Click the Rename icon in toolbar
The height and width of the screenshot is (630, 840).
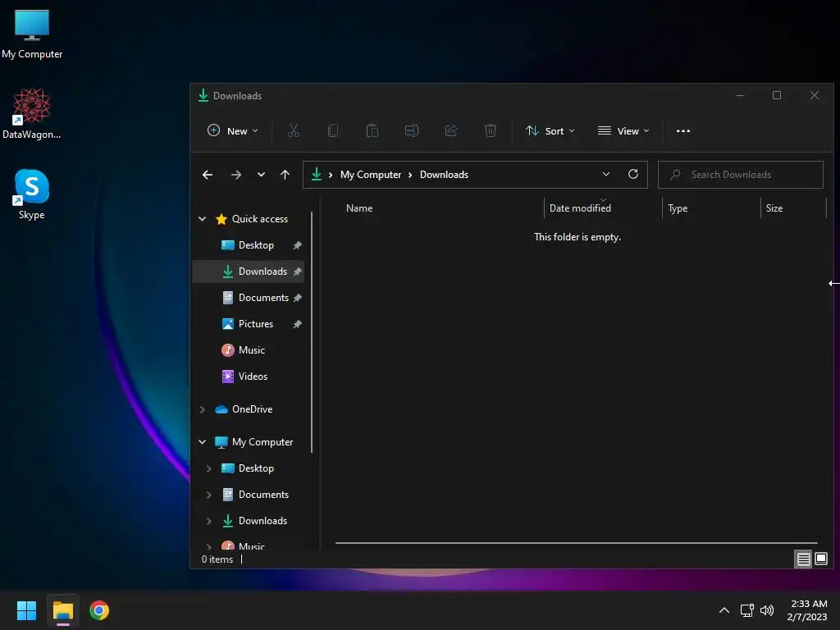[x=412, y=130]
